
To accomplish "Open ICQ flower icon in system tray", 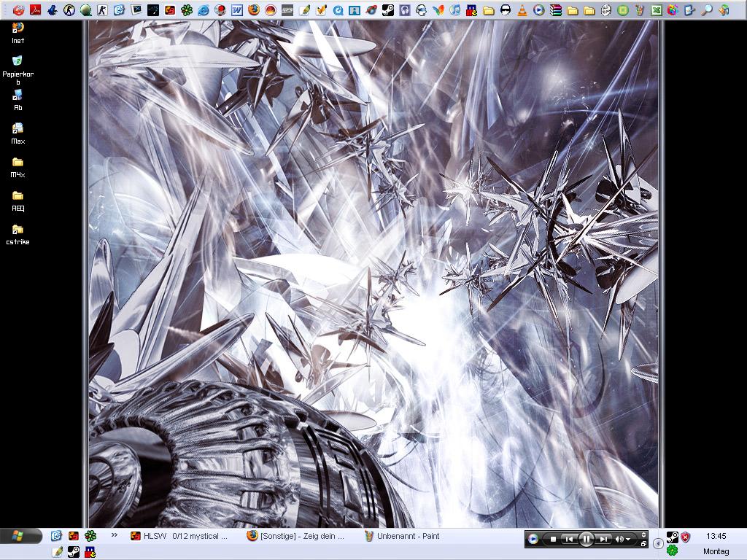I will coord(672,551).
